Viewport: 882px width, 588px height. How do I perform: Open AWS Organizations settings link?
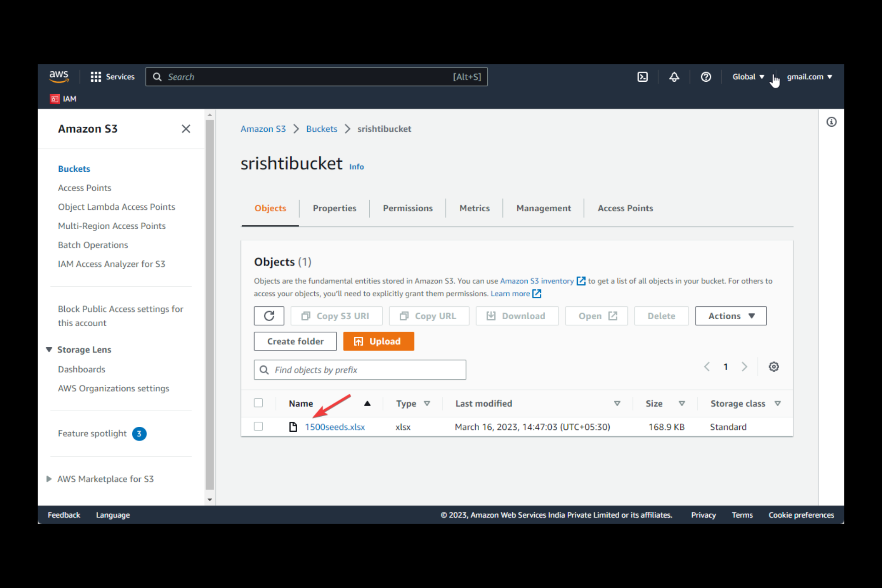click(113, 388)
